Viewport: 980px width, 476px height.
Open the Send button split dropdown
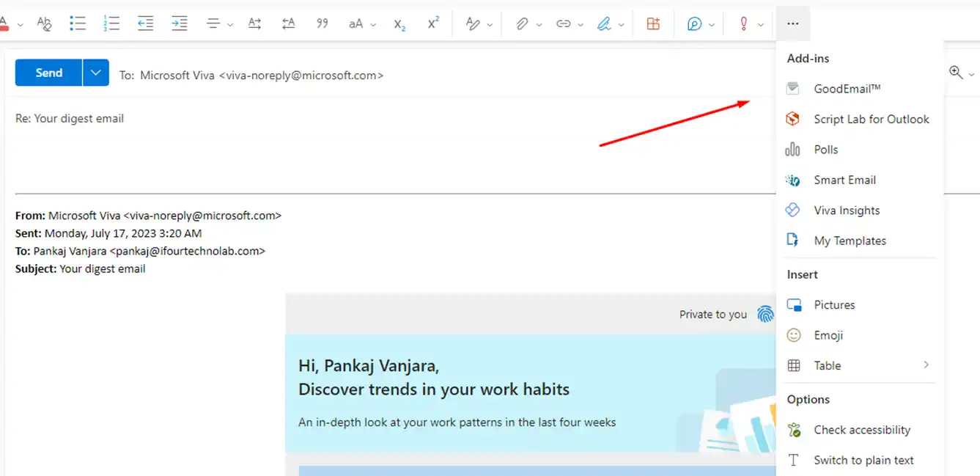(x=96, y=73)
